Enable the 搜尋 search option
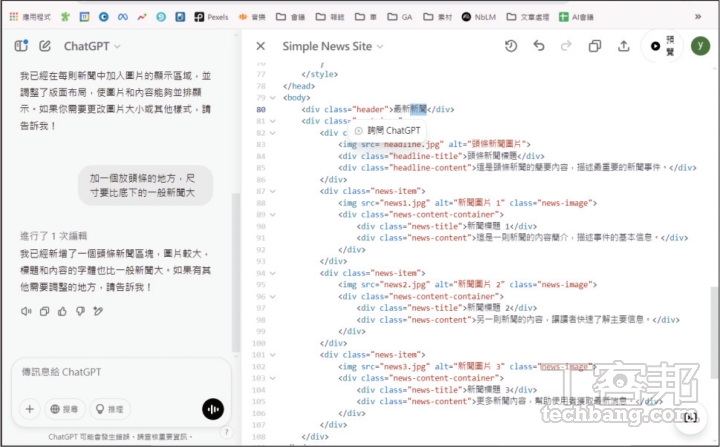This screenshot has width=720, height=447. point(65,409)
